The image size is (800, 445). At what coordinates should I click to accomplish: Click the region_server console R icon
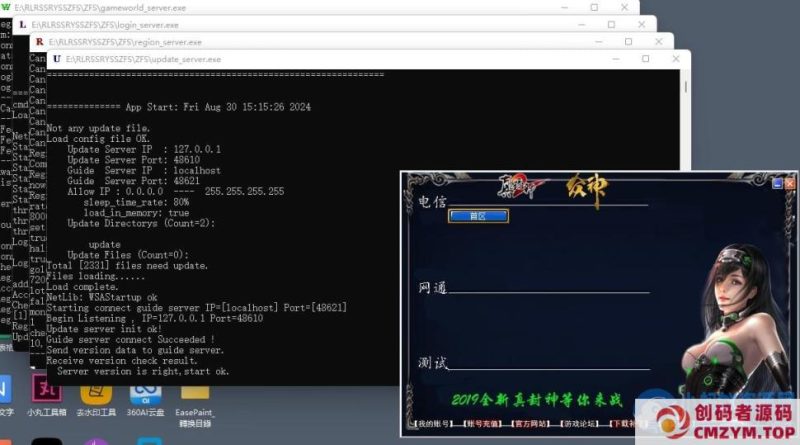(39, 42)
